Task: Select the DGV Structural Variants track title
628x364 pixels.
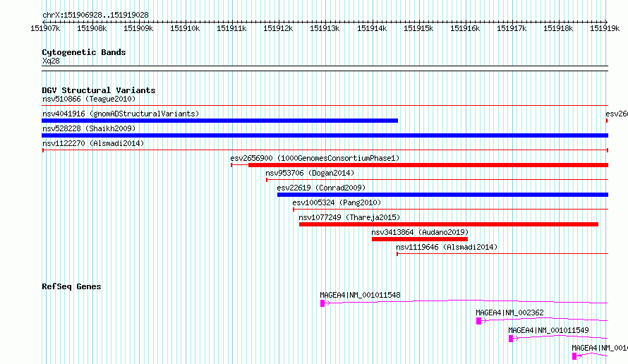Action: coord(99,90)
